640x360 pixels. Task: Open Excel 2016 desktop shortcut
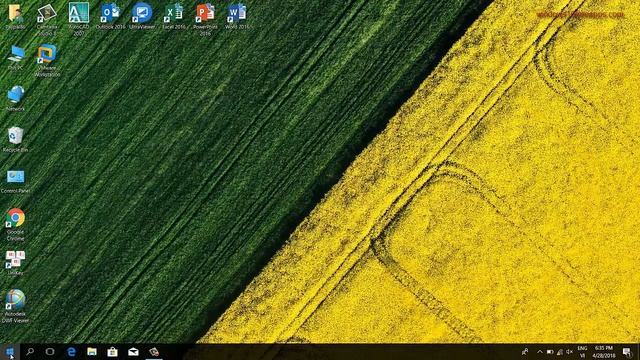point(174,16)
